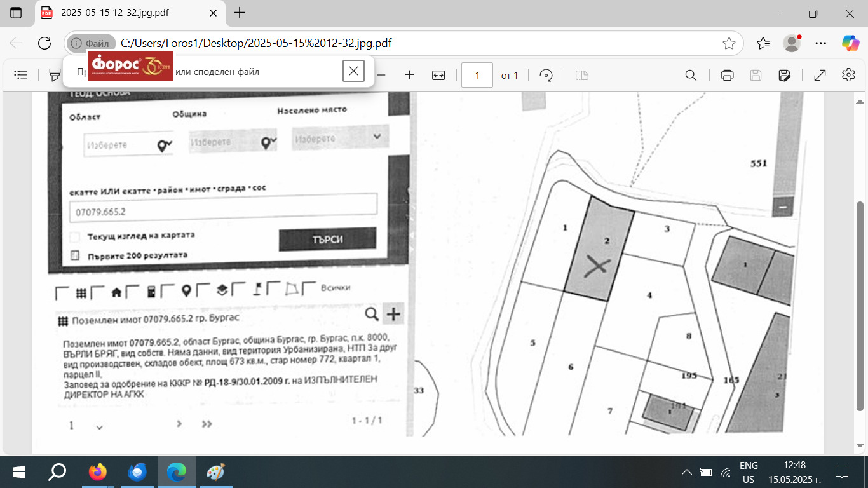
Task: Open the tab actions menu
Action: coord(16,13)
